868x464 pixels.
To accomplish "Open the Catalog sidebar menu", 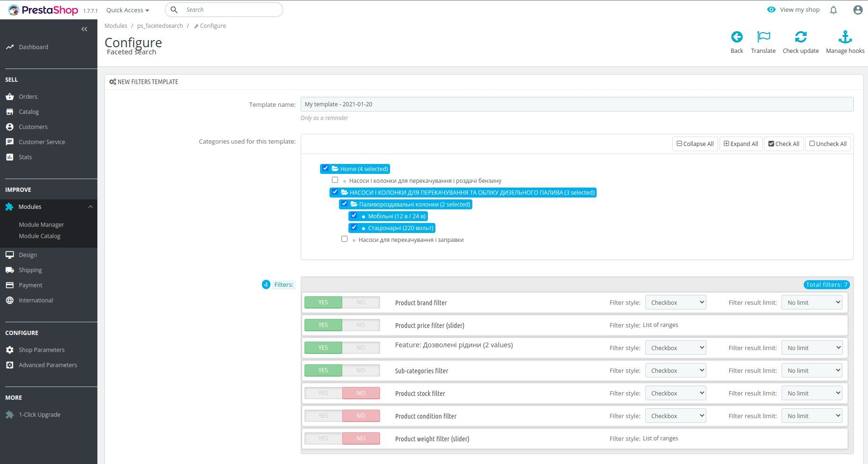I will point(29,112).
